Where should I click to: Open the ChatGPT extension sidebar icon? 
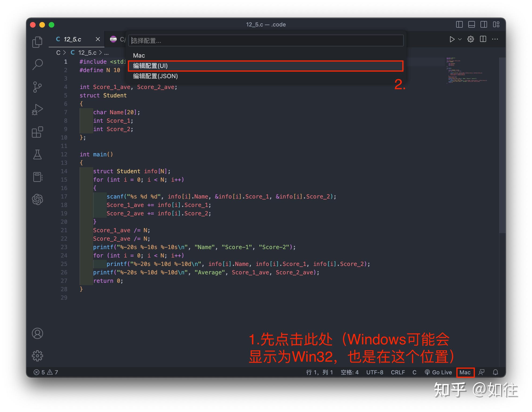point(38,200)
